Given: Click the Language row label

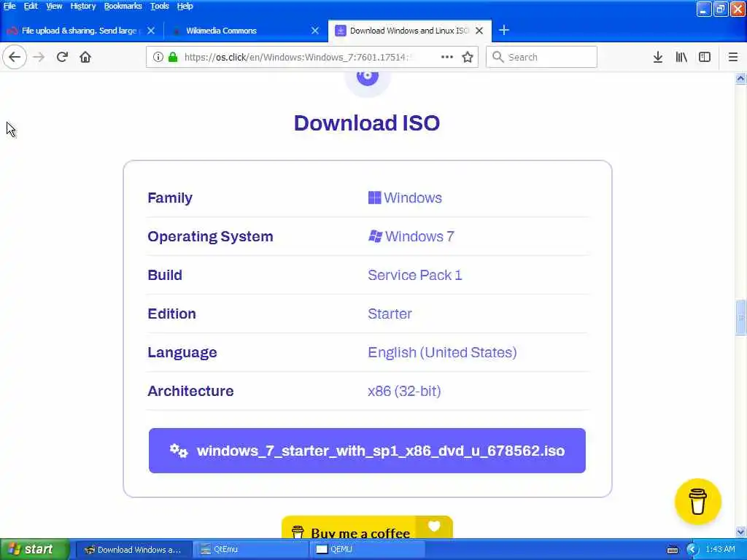Looking at the screenshot, I should click(x=182, y=352).
